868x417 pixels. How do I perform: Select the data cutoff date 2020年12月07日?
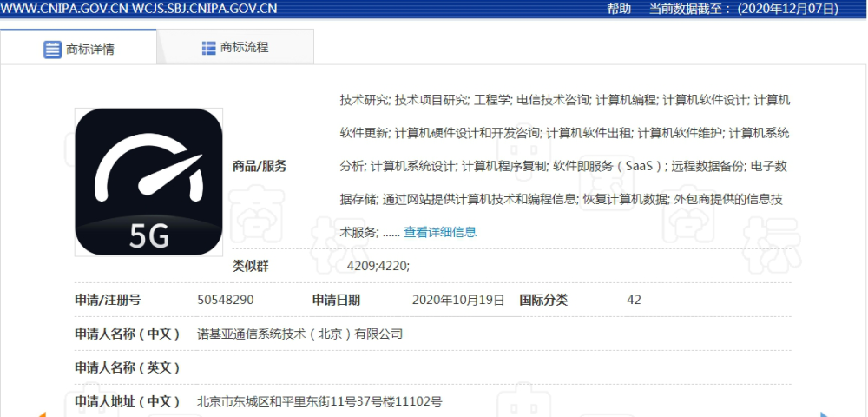[x=788, y=9]
